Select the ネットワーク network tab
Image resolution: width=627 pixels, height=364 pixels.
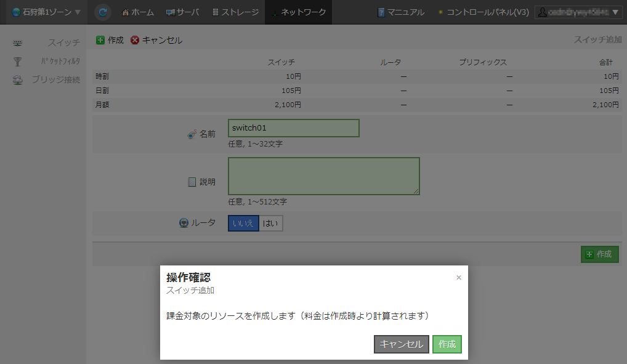pyautogui.click(x=298, y=12)
